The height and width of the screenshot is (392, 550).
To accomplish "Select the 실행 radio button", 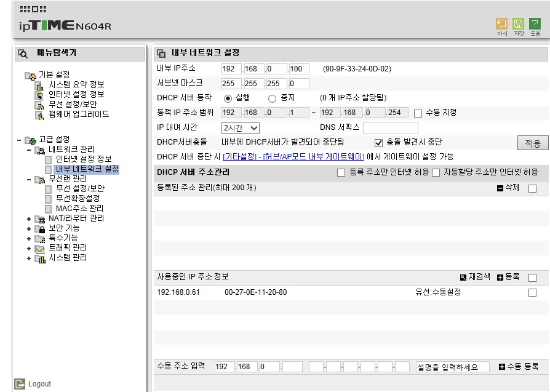I will click(228, 98).
